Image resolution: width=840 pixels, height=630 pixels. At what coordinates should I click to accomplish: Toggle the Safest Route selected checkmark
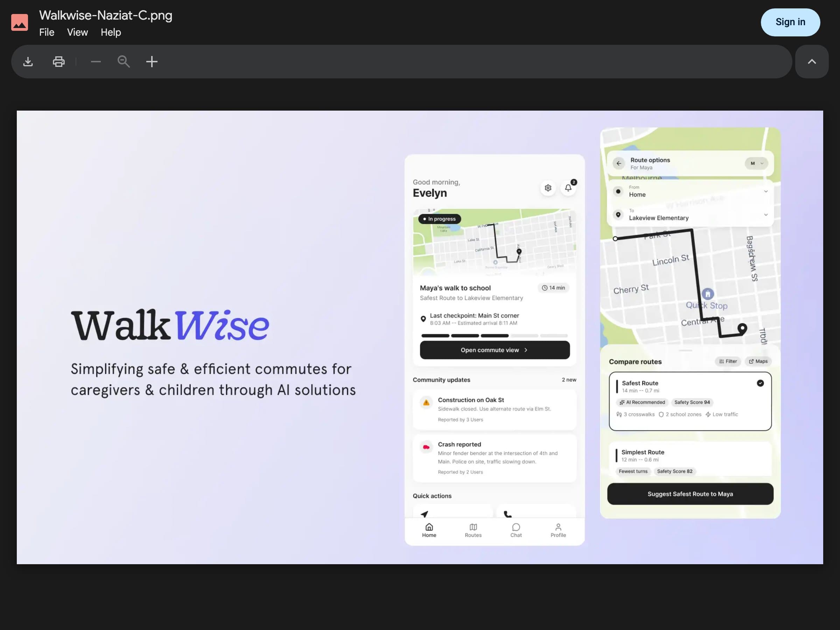click(760, 383)
